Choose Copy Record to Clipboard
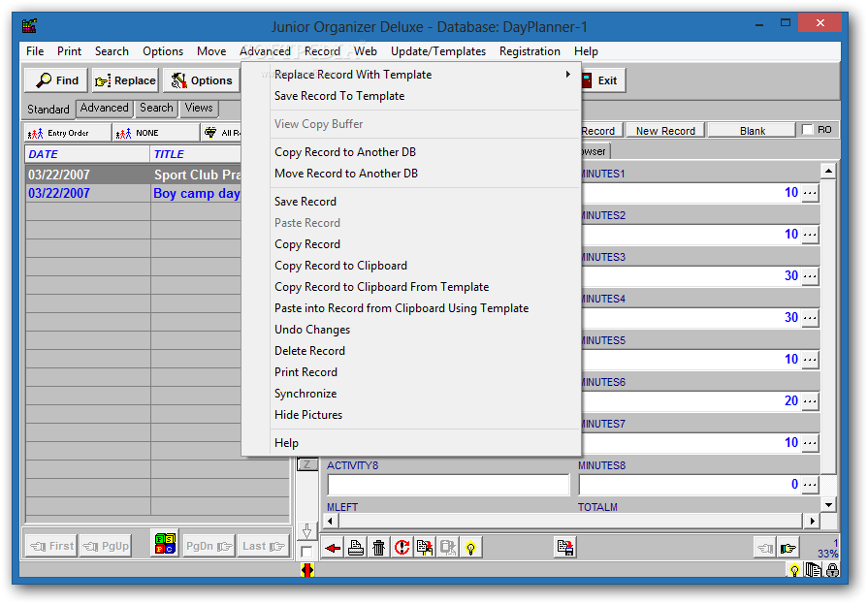Image resolution: width=868 pixels, height=604 pixels. tap(424, 266)
